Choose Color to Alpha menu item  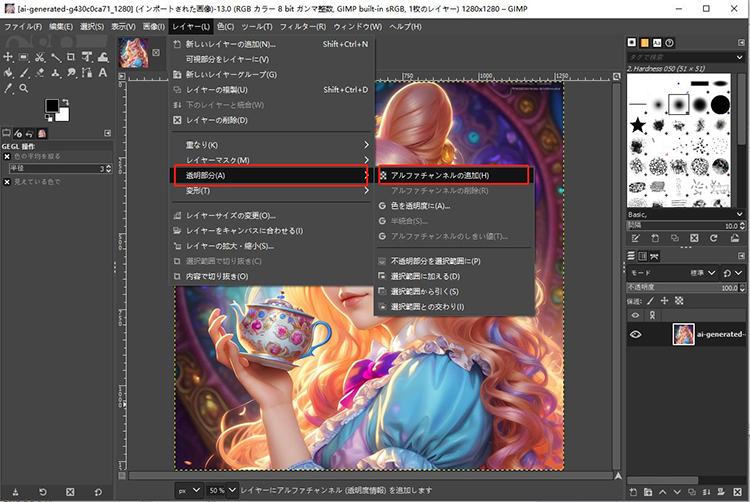pyautogui.click(x=453, y=206)
